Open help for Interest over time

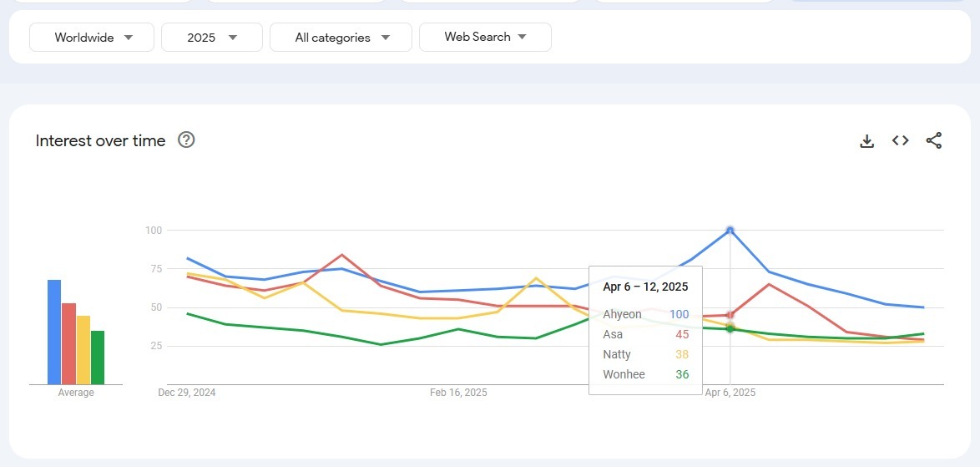tap(186, 140)
